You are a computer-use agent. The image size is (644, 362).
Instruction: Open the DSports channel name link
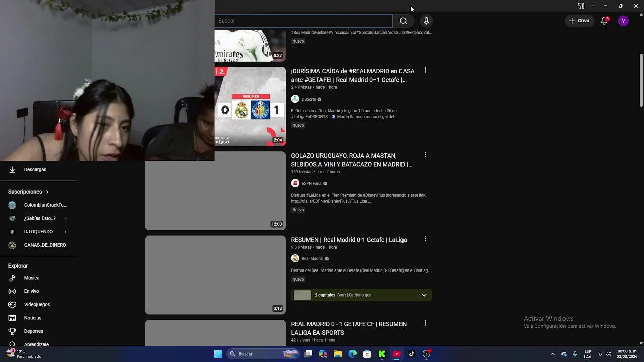tap(309, 99)
